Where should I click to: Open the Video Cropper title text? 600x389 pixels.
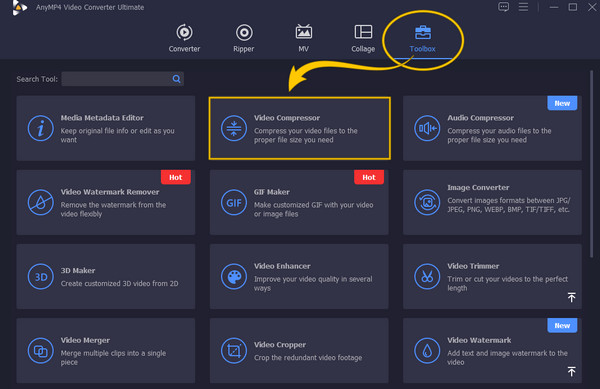coord(280,345)
